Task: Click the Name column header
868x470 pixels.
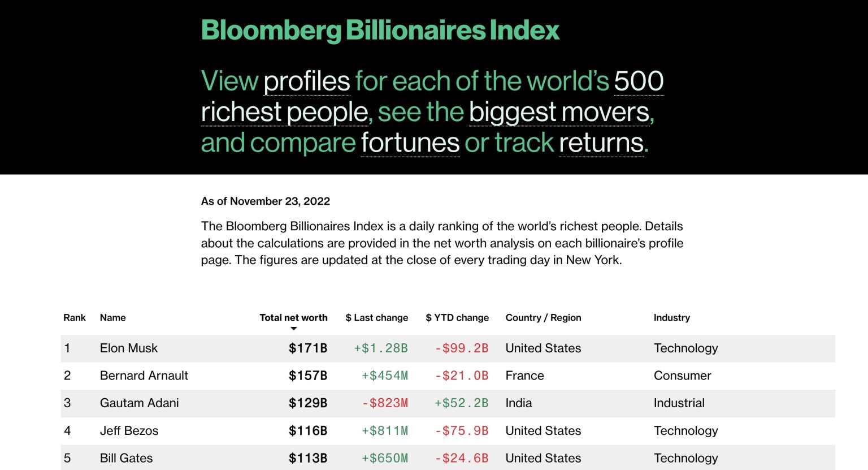Action: (113, 317)
